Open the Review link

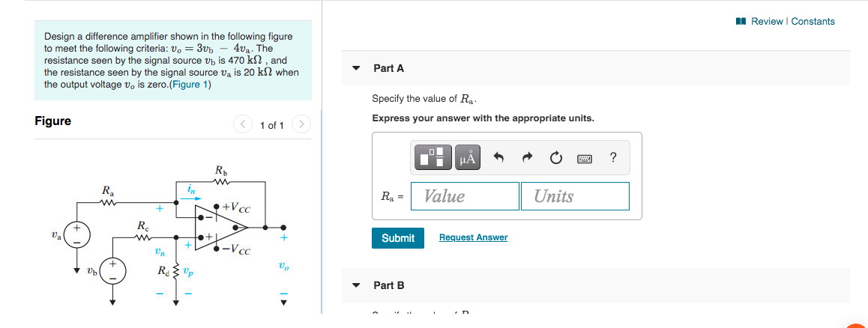click(x=767, y=22)
